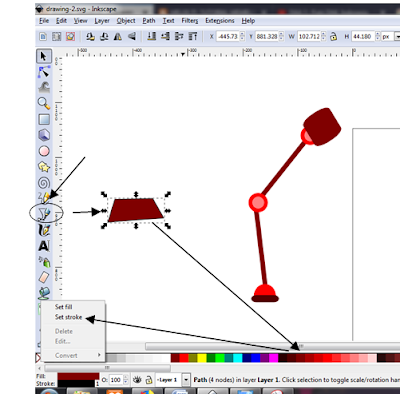Toggle current layer visibility eye
This screenshot has width=400, height=394.
tap(137, 380)
